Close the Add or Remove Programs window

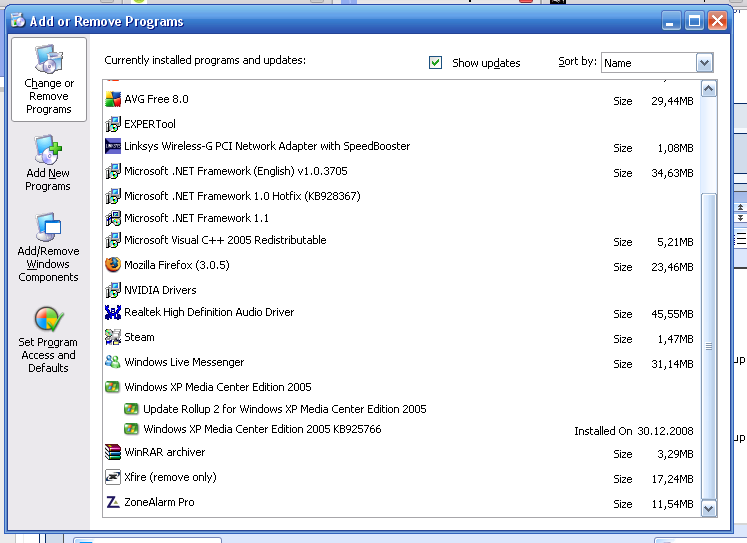coord(717,21)
